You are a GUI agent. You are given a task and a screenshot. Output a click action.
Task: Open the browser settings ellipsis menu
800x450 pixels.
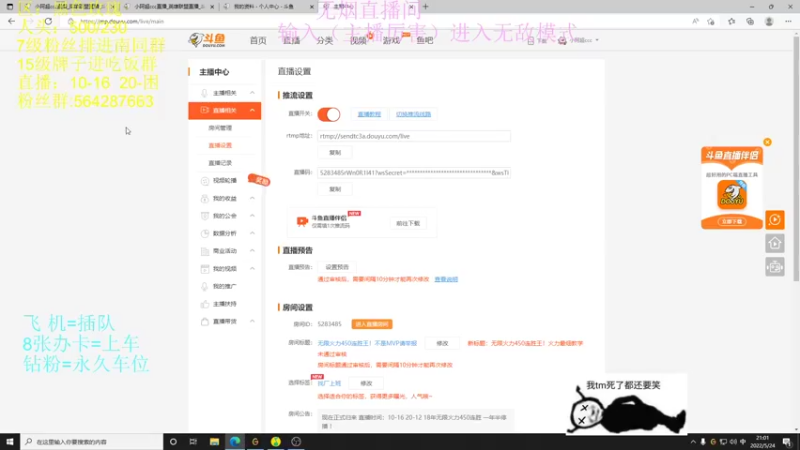(788, 21)
